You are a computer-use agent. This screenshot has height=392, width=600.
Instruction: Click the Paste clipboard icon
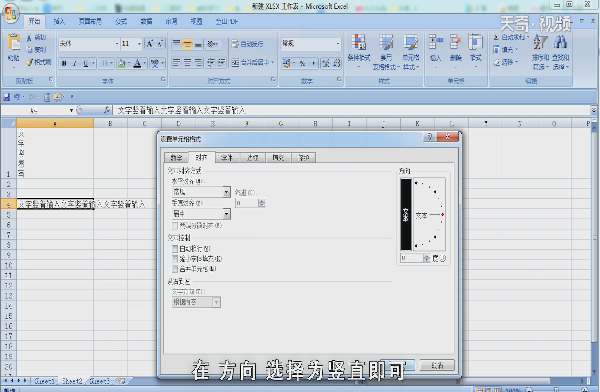(14, 42)
